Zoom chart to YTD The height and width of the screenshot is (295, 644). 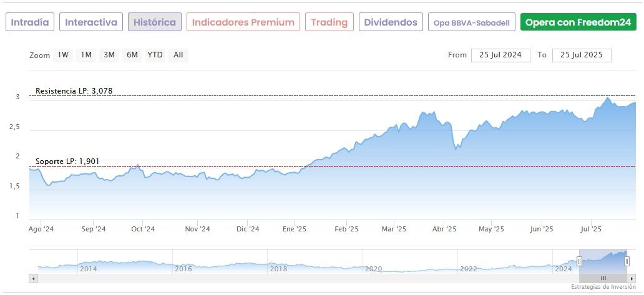[x=155, y=55]
